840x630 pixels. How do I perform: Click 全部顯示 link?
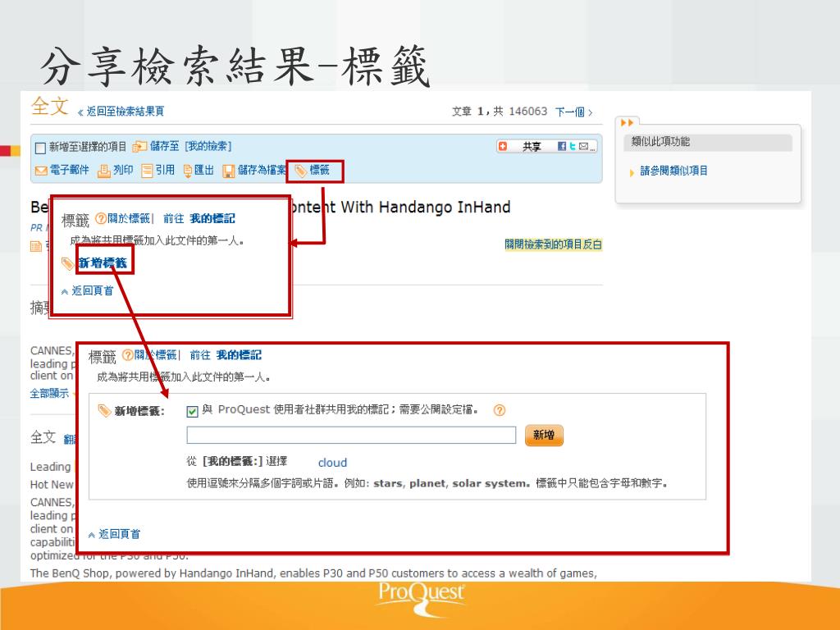pyautogui.click(x=49, y=394)
